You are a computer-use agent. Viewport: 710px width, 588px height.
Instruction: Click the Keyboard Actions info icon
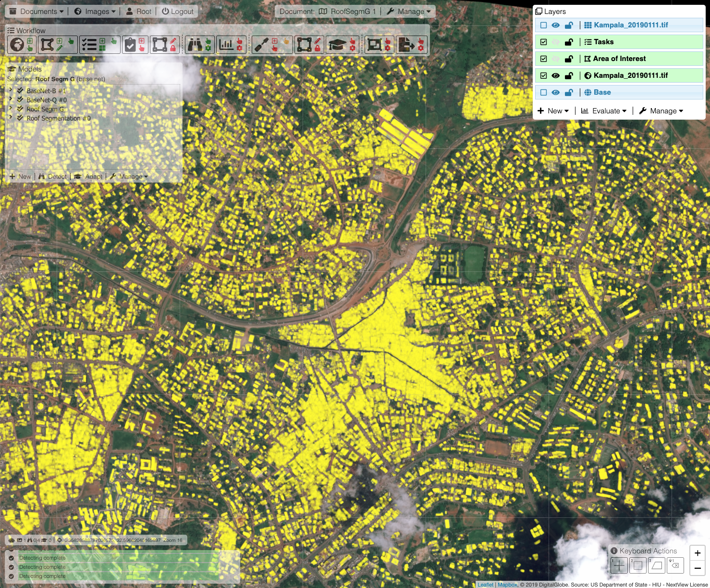coord(614,551)
